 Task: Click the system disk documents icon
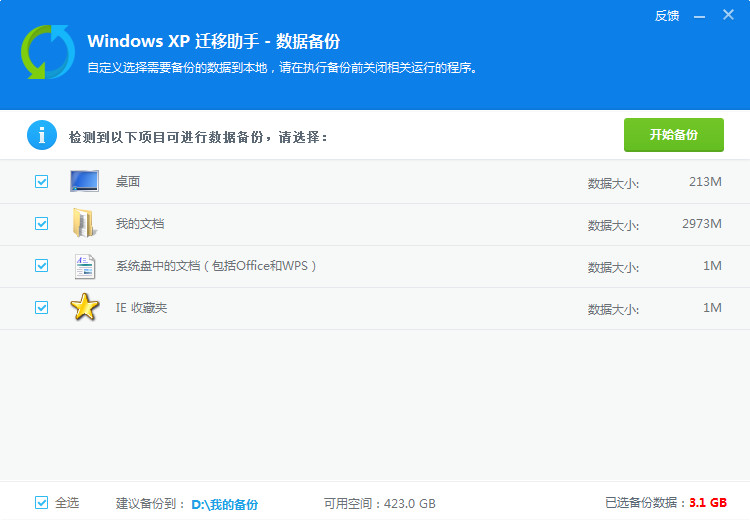pos(85,266)
